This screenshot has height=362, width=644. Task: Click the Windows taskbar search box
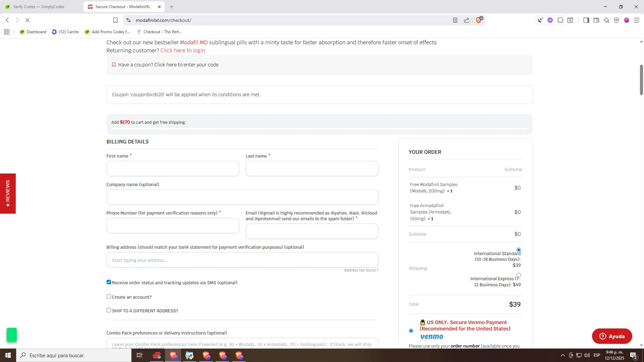74,355
